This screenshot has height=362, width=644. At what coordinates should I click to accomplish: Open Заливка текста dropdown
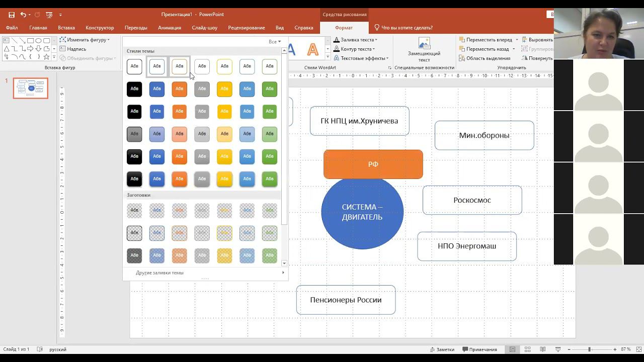tap(356, 40)
